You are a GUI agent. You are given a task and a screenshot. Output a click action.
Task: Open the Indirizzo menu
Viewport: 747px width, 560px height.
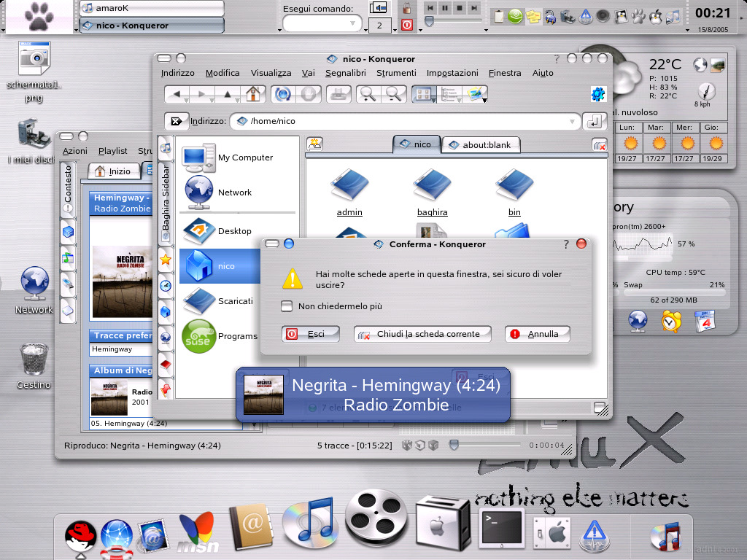(x=178, y=73)
